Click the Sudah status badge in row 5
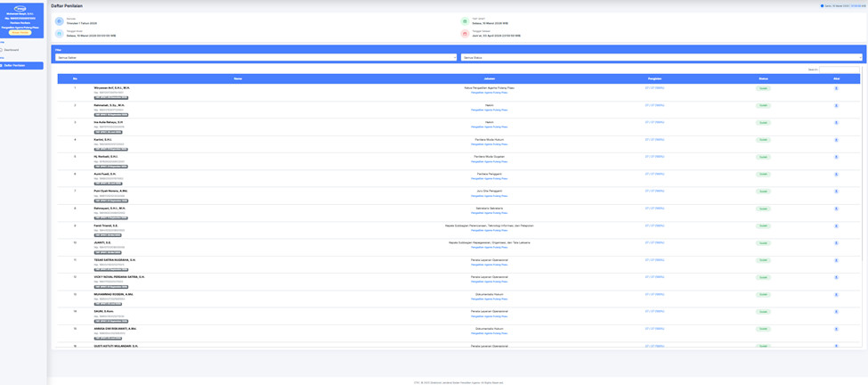This screenshot has width=868, height=385. coord(763,157)
